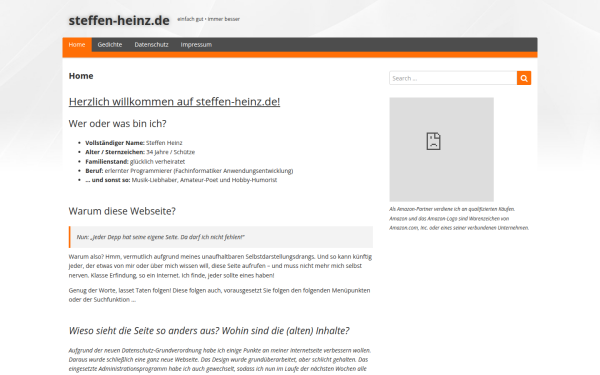600x375 pixels.
Task: Click the 'Aufgrund der neuen Datenschutz-Grundverordnung' paragraph
Action: [220, 360]
